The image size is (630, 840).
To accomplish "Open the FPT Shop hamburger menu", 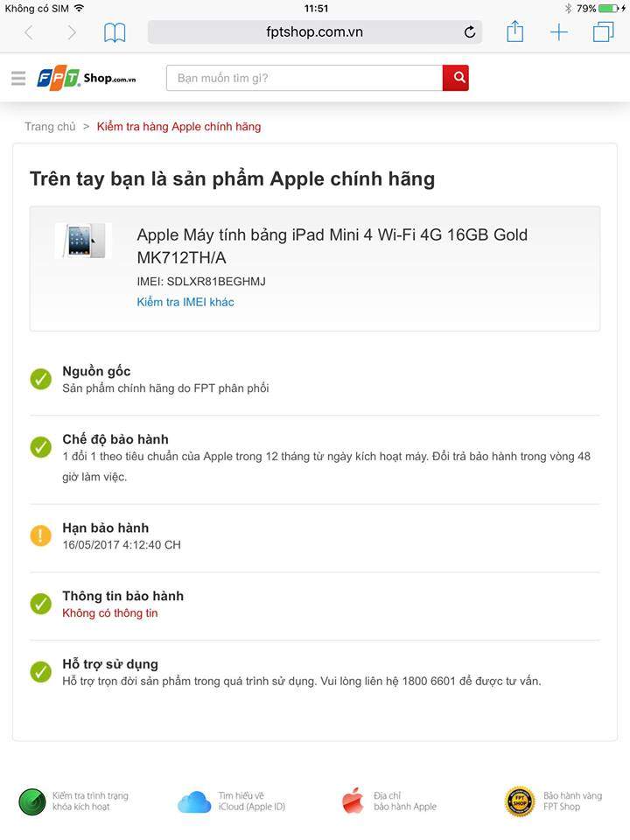I will tap(18, 78).
